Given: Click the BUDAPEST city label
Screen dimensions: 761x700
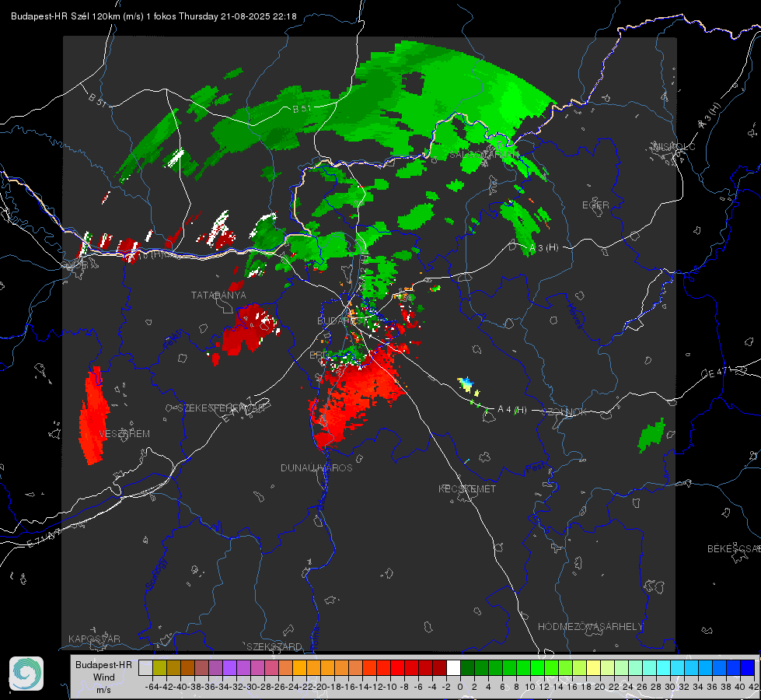Looking at the screenshot, I should pyautogui.click(x=342, y=320).
